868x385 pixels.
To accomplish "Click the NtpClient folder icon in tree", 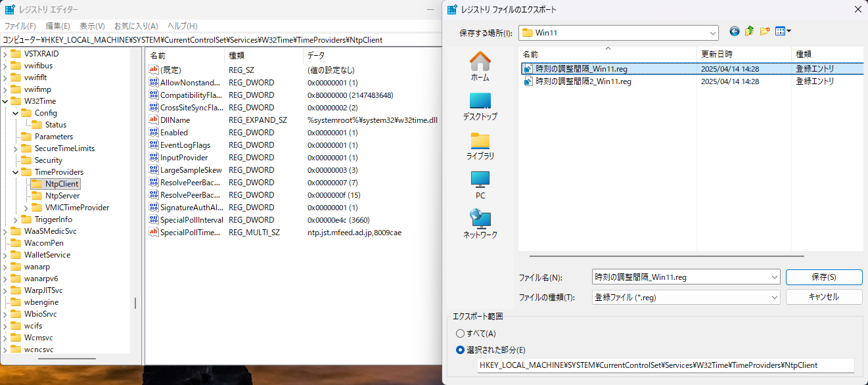I will click(x=37, y=184).
